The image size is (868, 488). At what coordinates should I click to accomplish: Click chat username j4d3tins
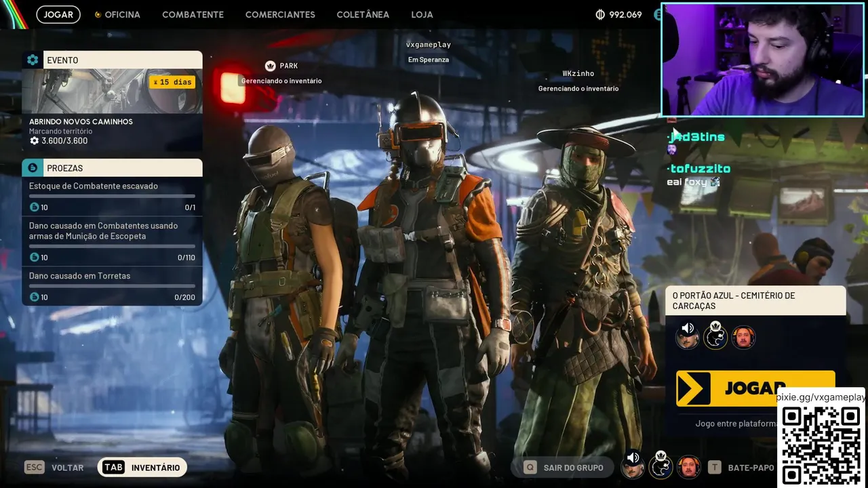696,137
